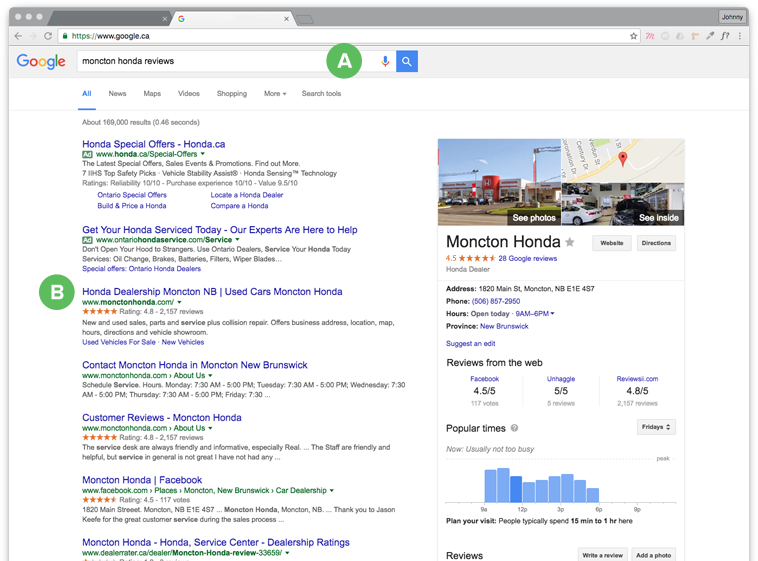The width and height of the screenshot is (758, 561).
Task: Open Search tools options
Action: pyautogui.click(x=321, y=94)
